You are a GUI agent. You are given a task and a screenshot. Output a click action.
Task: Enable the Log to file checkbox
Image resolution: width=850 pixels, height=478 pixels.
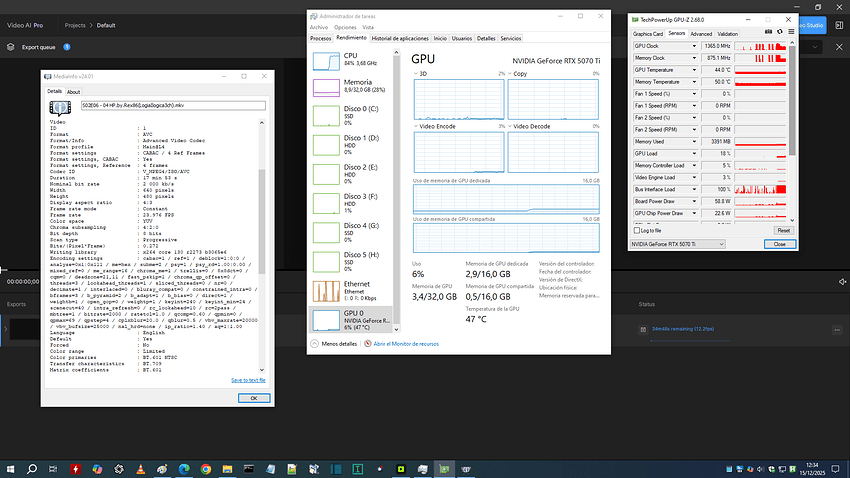[x=638, y=230]
